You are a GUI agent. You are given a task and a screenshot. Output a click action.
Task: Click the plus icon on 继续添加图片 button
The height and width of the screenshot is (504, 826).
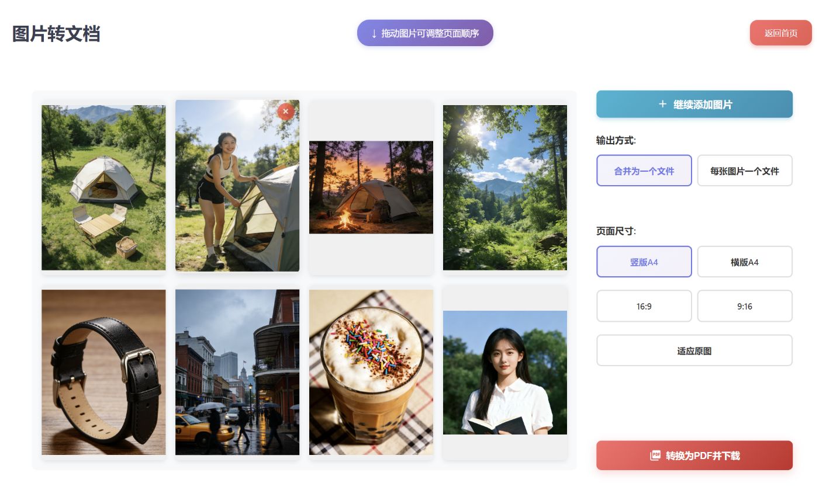tap(662, 104)
